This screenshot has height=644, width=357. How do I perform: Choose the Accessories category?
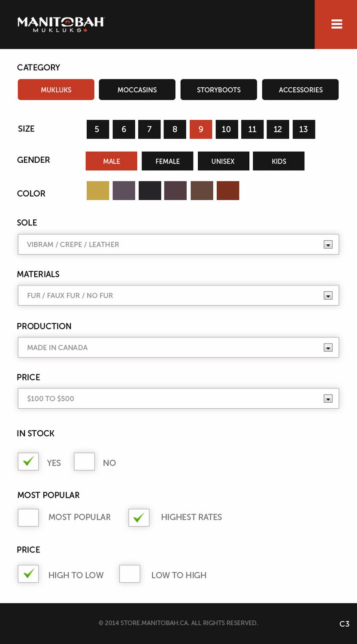[x=300, y=90]
